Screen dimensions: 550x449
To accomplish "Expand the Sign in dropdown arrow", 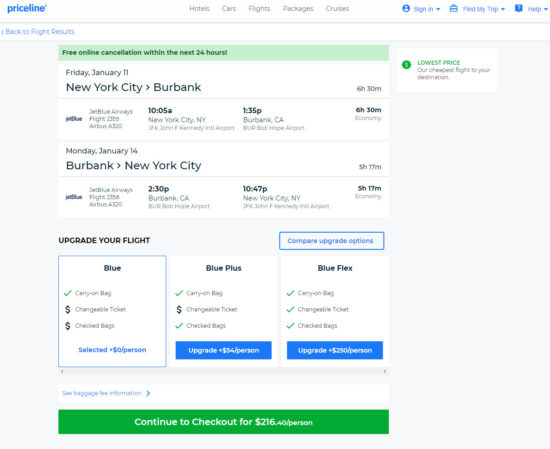I will pyautogui.click(x=438, y=9).
